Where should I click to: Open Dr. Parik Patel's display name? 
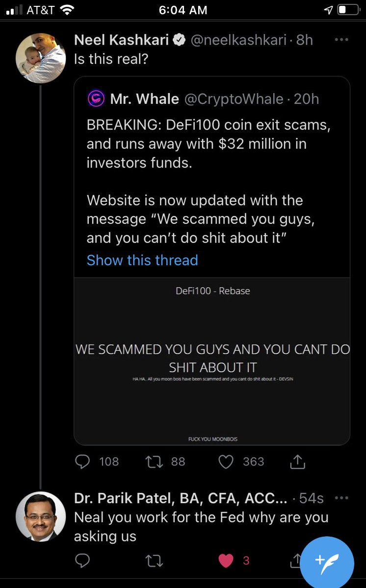pos(181,498)
